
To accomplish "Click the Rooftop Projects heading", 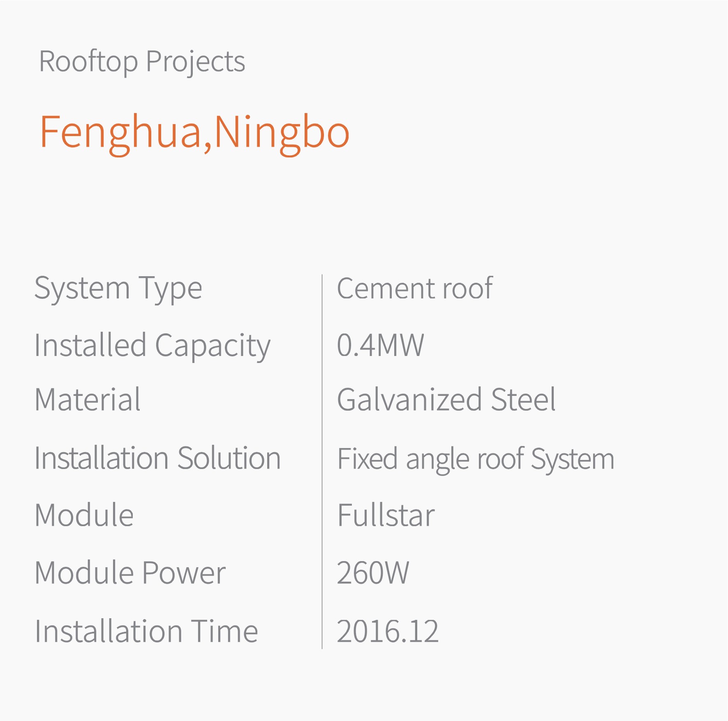I will pos(142,62).
